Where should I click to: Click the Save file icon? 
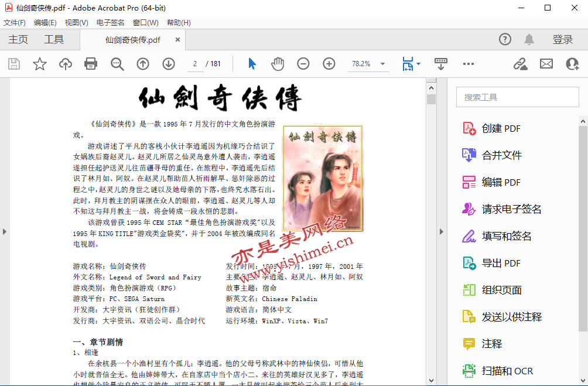14,64
